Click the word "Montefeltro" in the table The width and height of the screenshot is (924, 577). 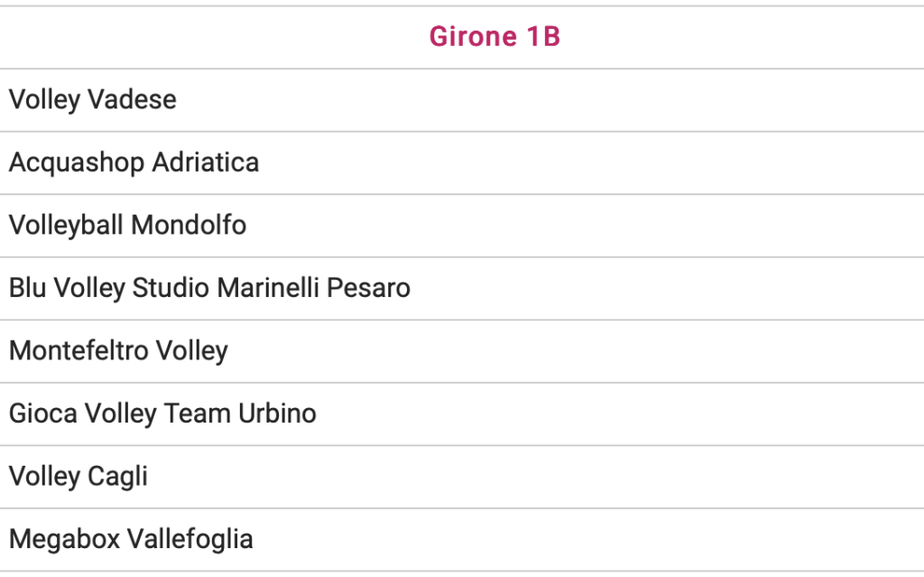79,350
